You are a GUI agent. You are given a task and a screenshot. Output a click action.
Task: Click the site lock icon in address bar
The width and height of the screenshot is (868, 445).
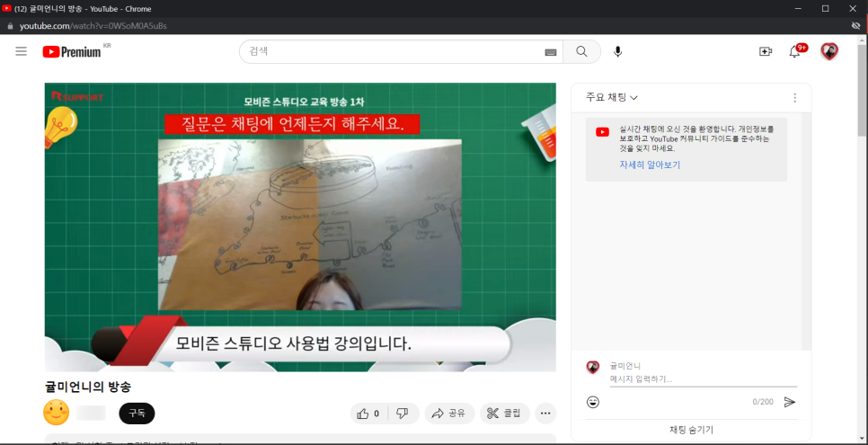(x=9, y=26)
